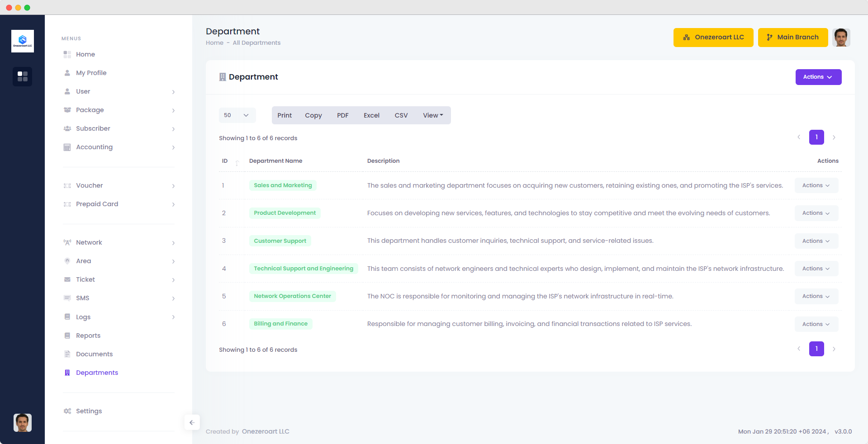Click the Print button
The height and width of the screenshot is (444, 868).
point(285,115)
